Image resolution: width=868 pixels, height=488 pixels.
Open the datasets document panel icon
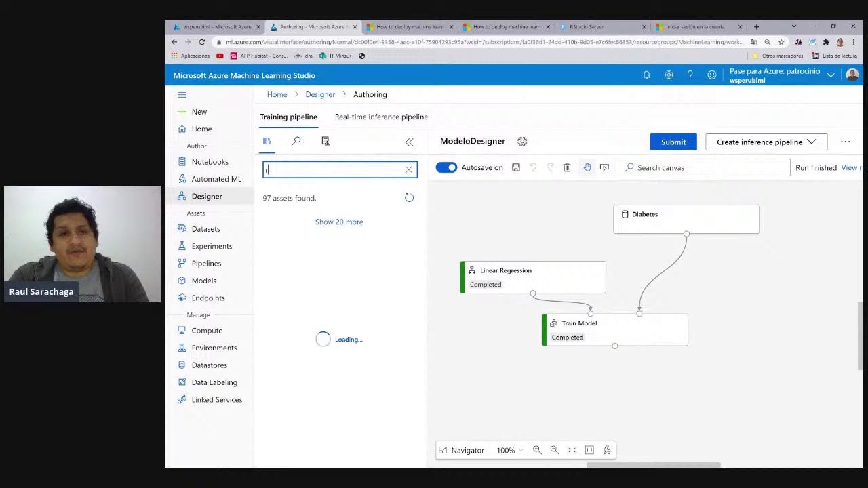pyautogui.click(x=325, y=141)
